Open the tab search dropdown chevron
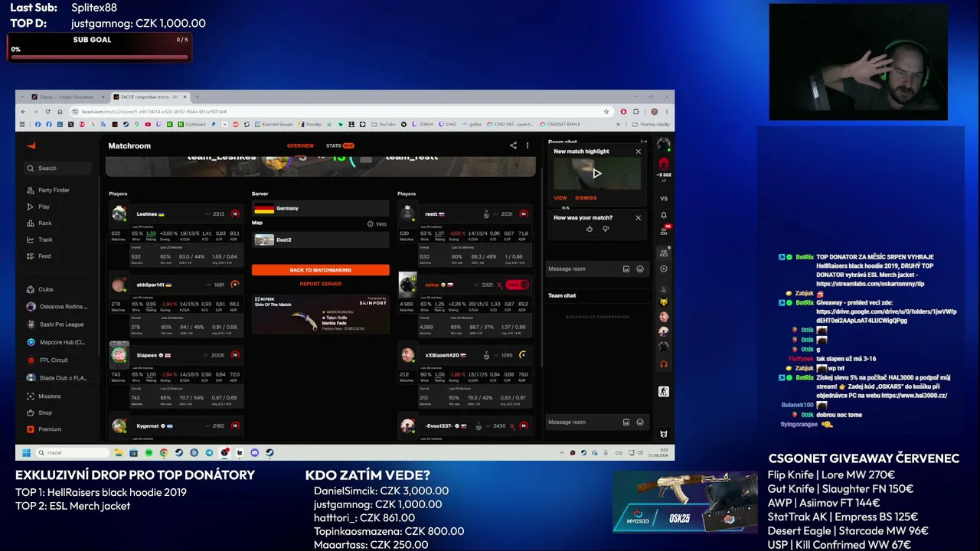The height and width of the screenshot is (551, 980). [23, 97]
